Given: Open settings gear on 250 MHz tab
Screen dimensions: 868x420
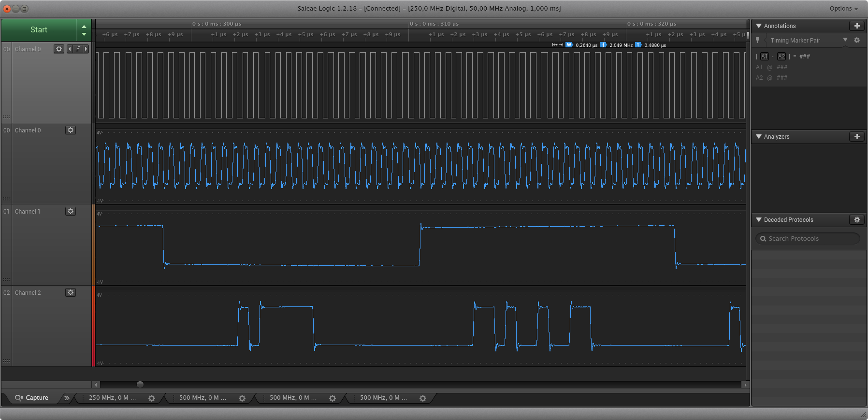Looking at the screenshot, I should point(152,398).
